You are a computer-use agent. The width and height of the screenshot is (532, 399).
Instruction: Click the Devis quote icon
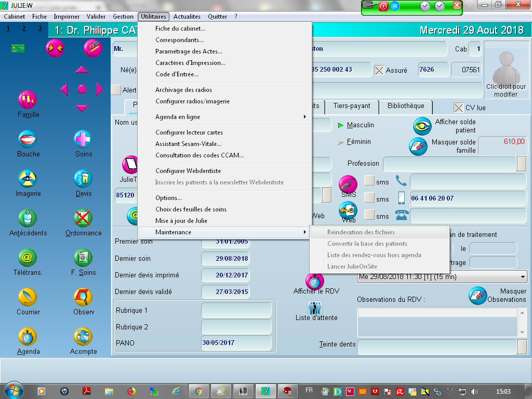tap(83, 179)
